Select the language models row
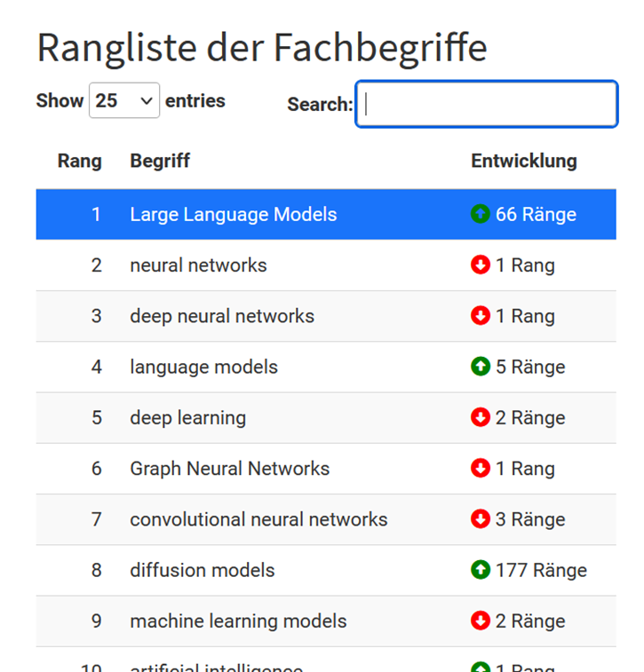 click(x=203, y=367)
